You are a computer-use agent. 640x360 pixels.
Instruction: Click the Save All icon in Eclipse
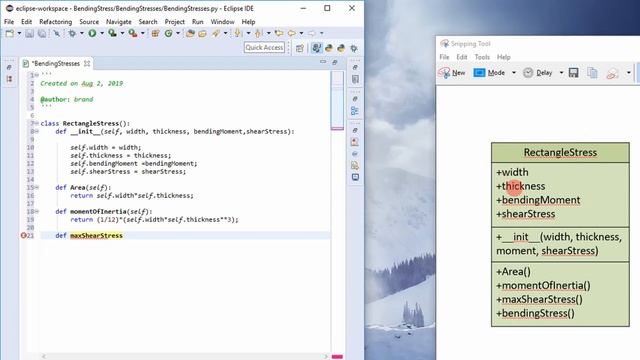click(x=42, y=33)
